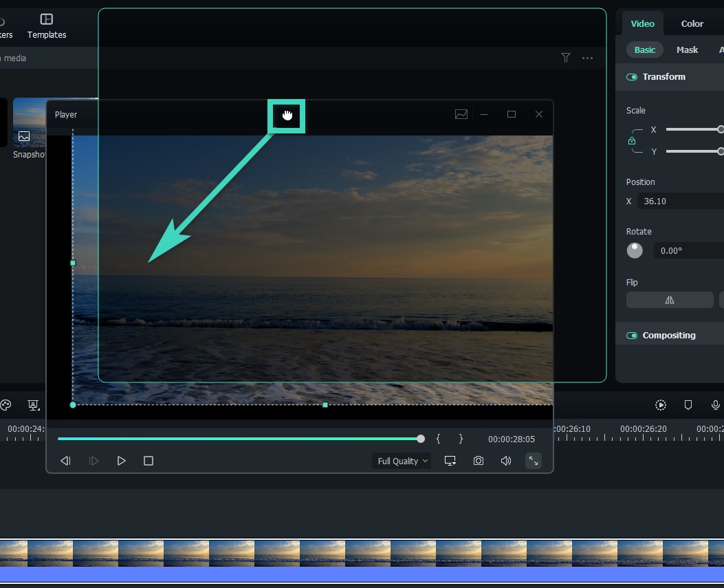Click the 00:00:26:10 mark on the timeline ruler
Screen dimensions: 724x588
point(573,429)
